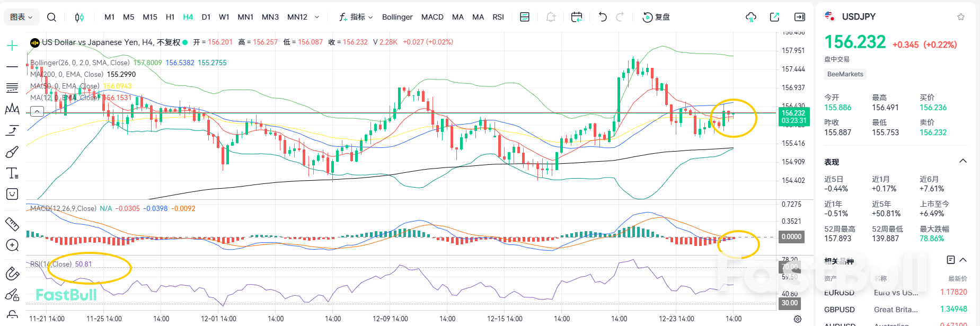Collapse the right side panel
The image size is (980, 326).
tap(800, 17)
